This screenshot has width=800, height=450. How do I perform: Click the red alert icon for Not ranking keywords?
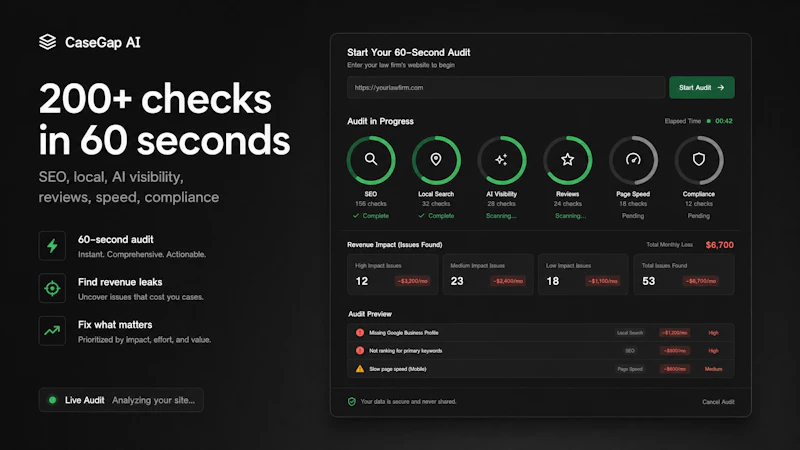coord(360,351)
